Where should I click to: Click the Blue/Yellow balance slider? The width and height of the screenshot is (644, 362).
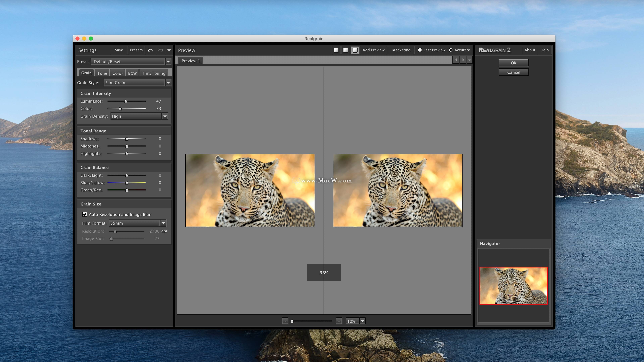point(127,183)
